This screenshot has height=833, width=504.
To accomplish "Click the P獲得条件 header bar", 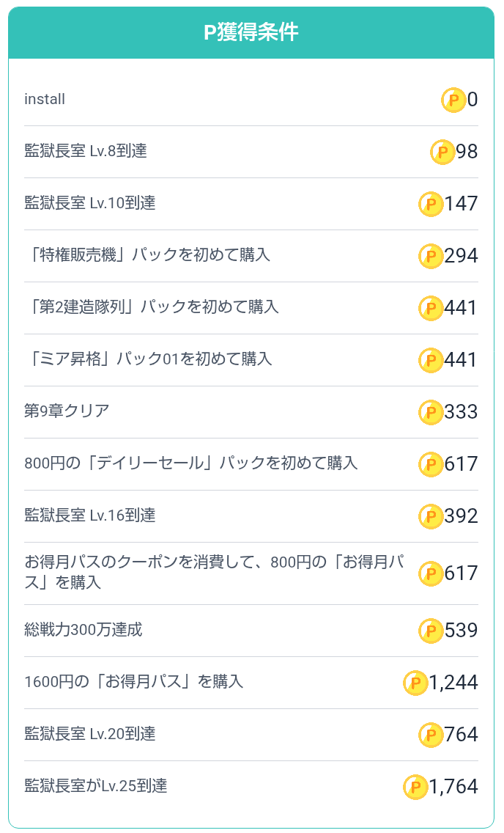I will (251, 33).
